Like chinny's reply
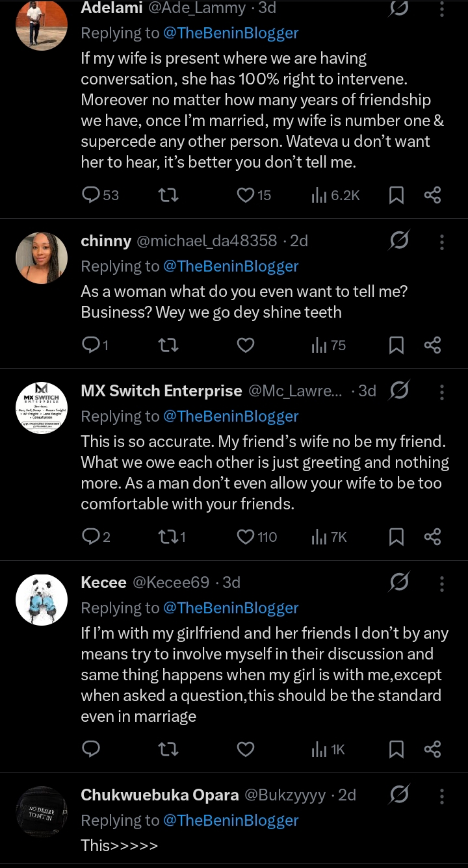Screen dimensions: 468x868 click(245, 346)
